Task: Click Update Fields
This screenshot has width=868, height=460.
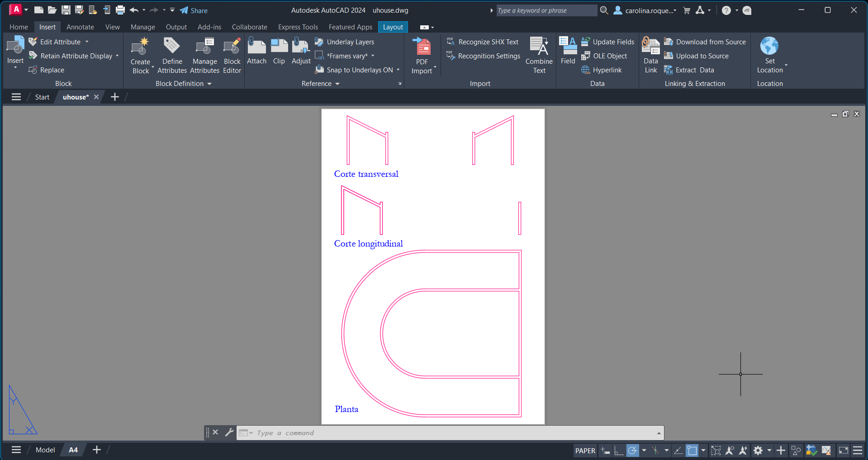Action: point(607,42)
